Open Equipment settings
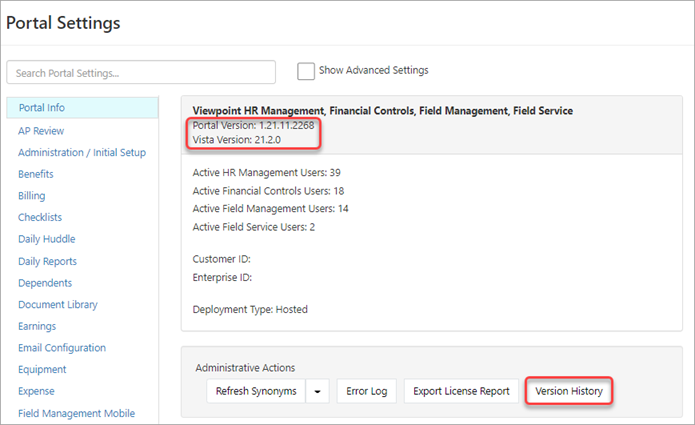 click(x=42, y=370)
